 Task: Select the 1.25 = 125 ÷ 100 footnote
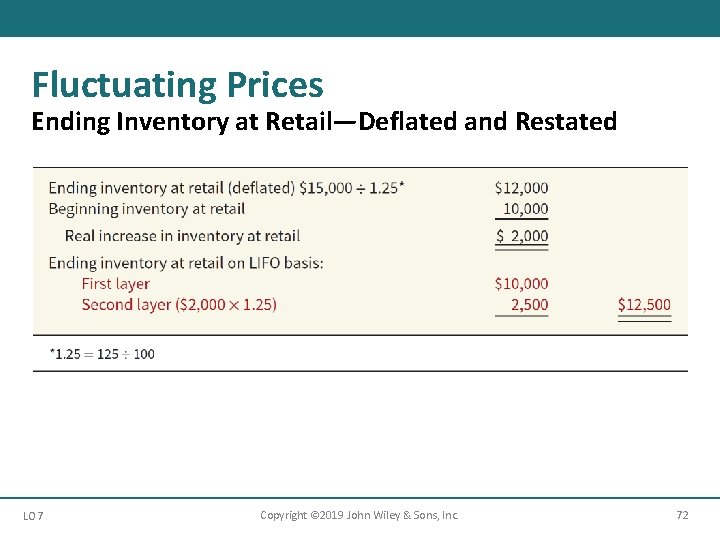(102, 354)
